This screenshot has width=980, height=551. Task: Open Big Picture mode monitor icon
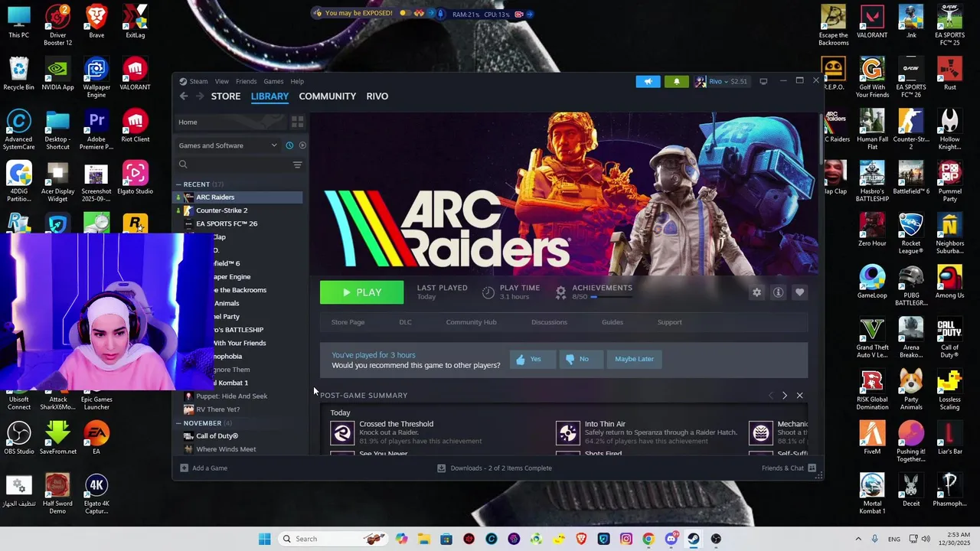[763, 81]
